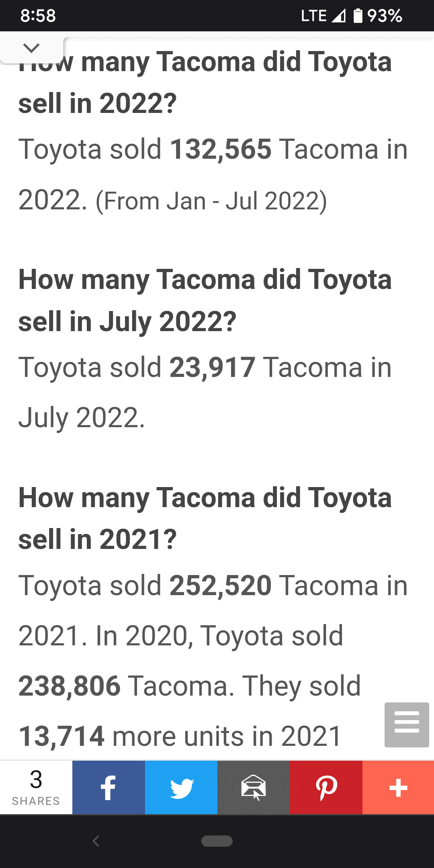
Task: Pin this page on Pinterest
Action: (x=326, y=787)
